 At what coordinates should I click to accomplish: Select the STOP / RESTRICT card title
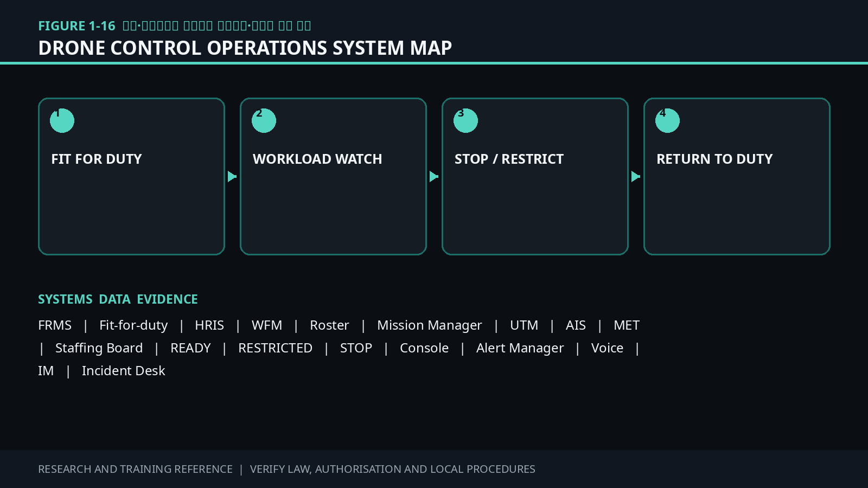[509, 159]
